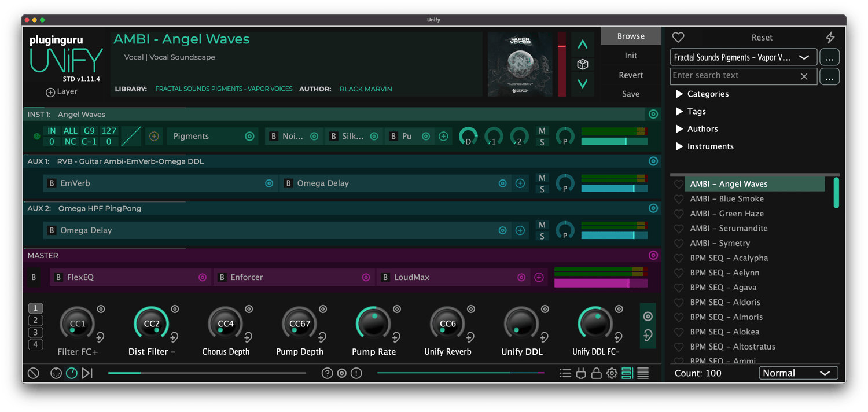The width and height of the screenshot is (868, 412).
Task: Open AUX 2 layer operations circle icon
Action: click(x=653, y=208)
